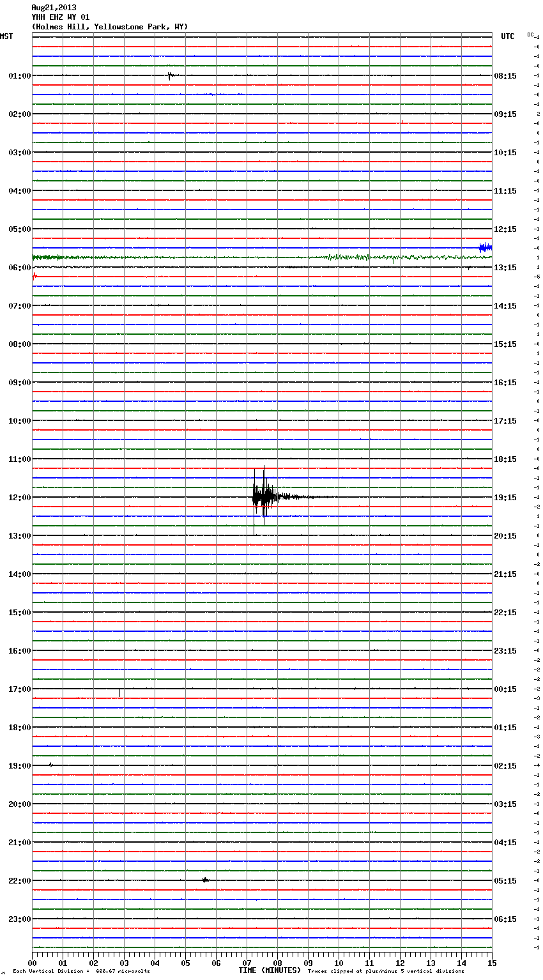
Task: Click minute tick label 12 on x-axis
Action: point(400,963)
